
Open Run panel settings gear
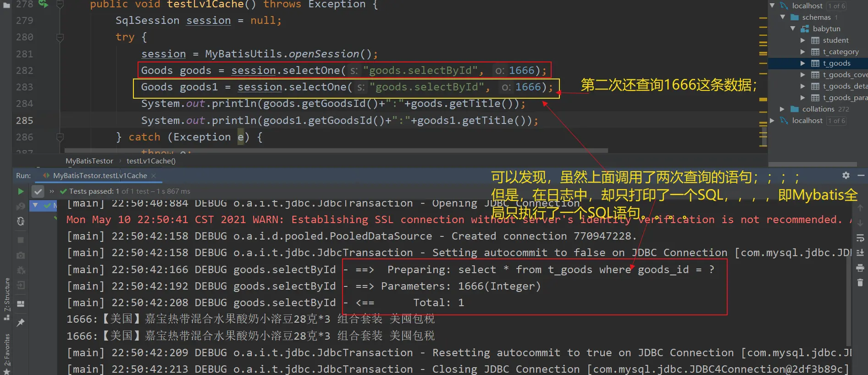(x=846, y=175)
